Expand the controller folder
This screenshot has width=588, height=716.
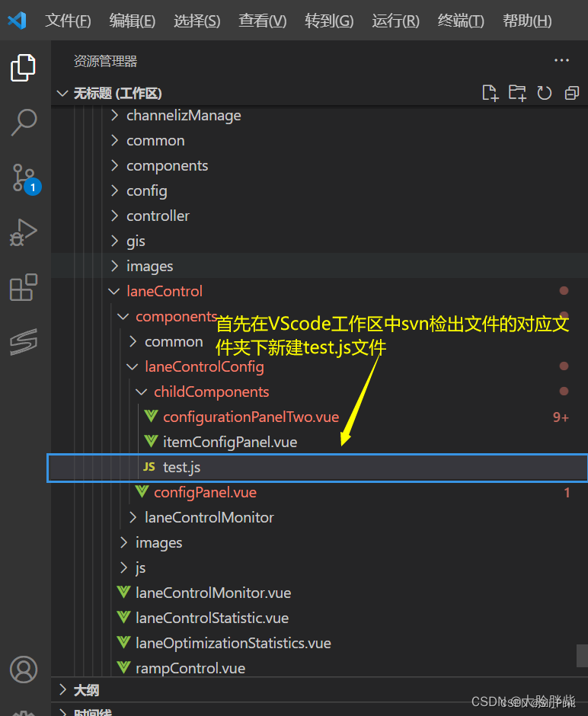point(114,216)
